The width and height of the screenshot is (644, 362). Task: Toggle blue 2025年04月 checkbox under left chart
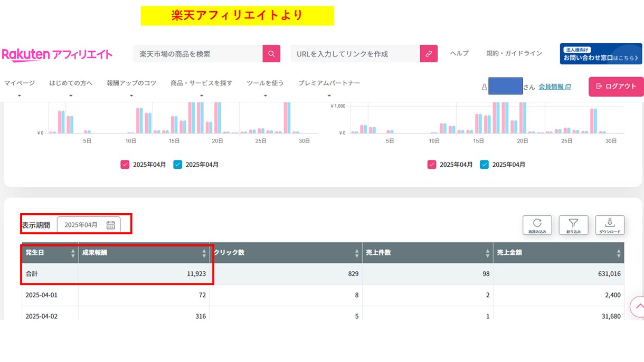177,164
